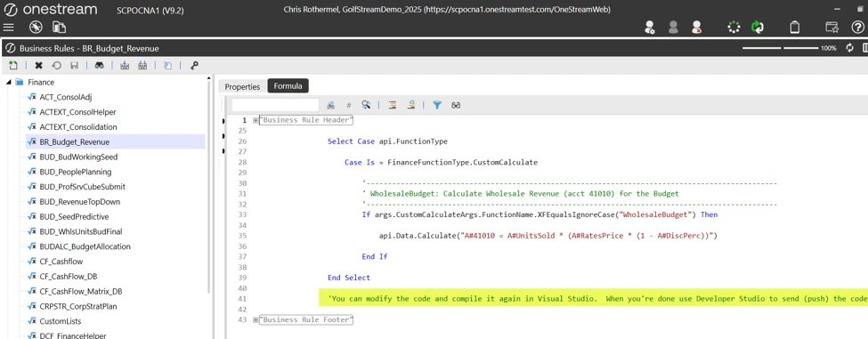Screen dimensions: 868x339
Task: Click the binoculars search icon in main toolbar
Action: 99,65
